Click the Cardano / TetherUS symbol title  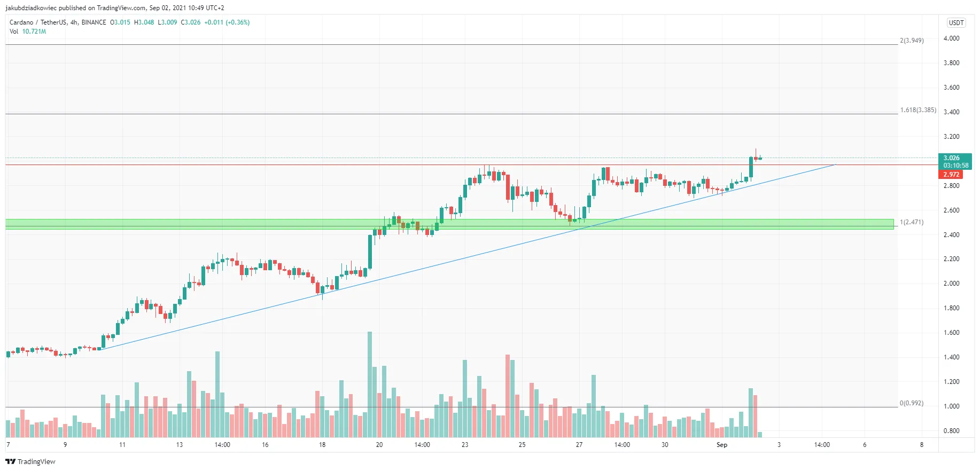tap(38, 22)
